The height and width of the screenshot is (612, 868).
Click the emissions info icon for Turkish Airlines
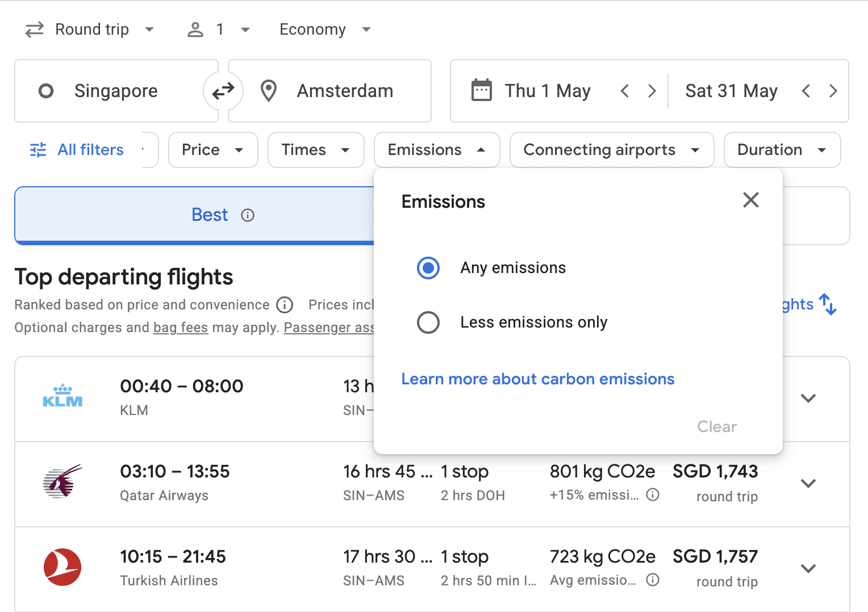(653, 580)
